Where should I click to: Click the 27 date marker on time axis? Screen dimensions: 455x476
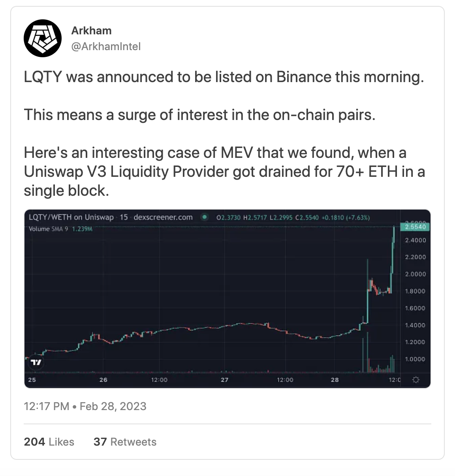(x=225, y=380)
